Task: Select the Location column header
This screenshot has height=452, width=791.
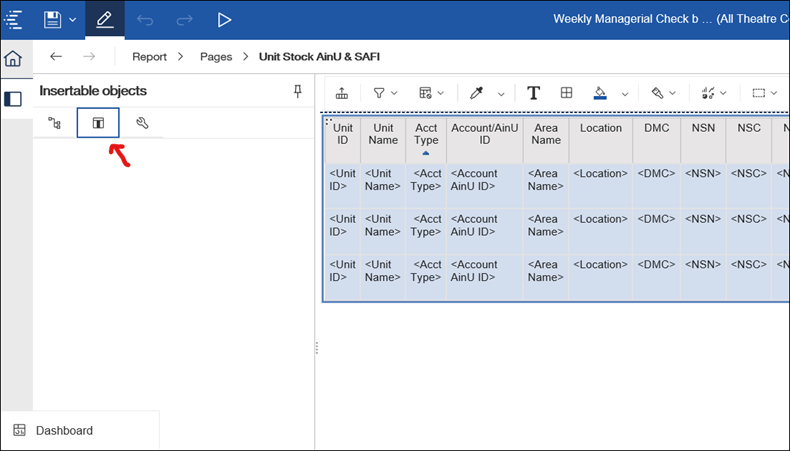Action: pyautogui.click(x=600, y=140)
